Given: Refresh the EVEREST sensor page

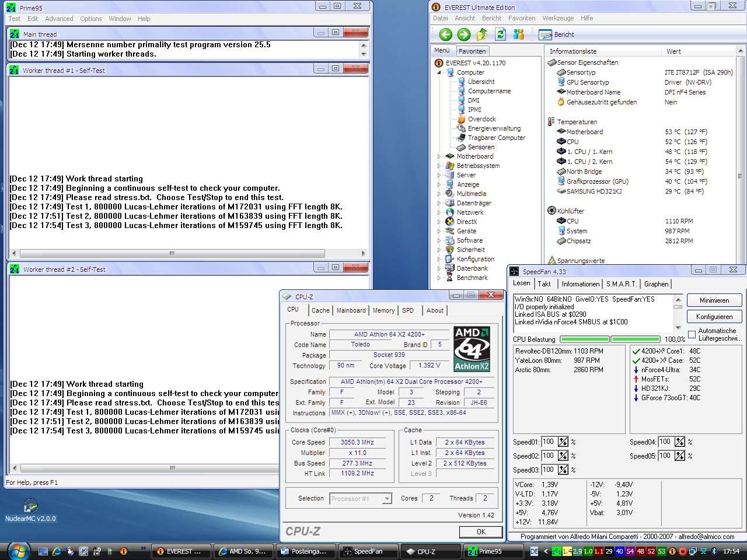Looking at the screenshot, I should coord(500,34).
